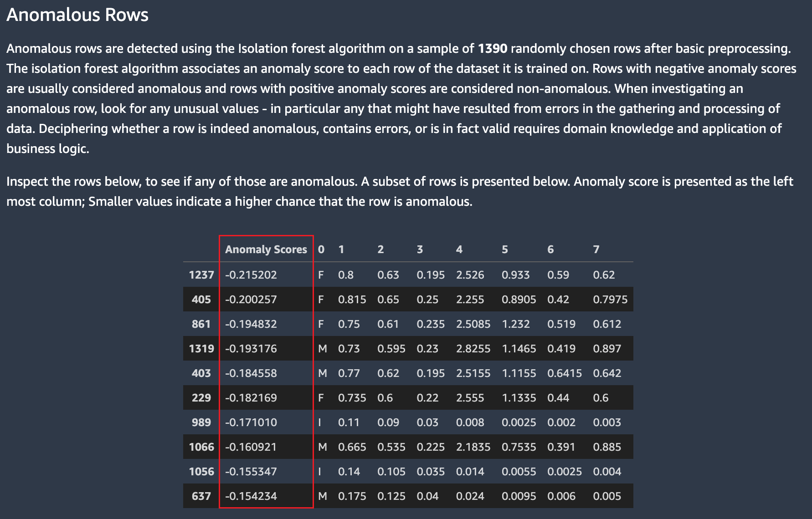Select row index 1237
This screenshot has width=812, height=519.
tap(201, 275)
